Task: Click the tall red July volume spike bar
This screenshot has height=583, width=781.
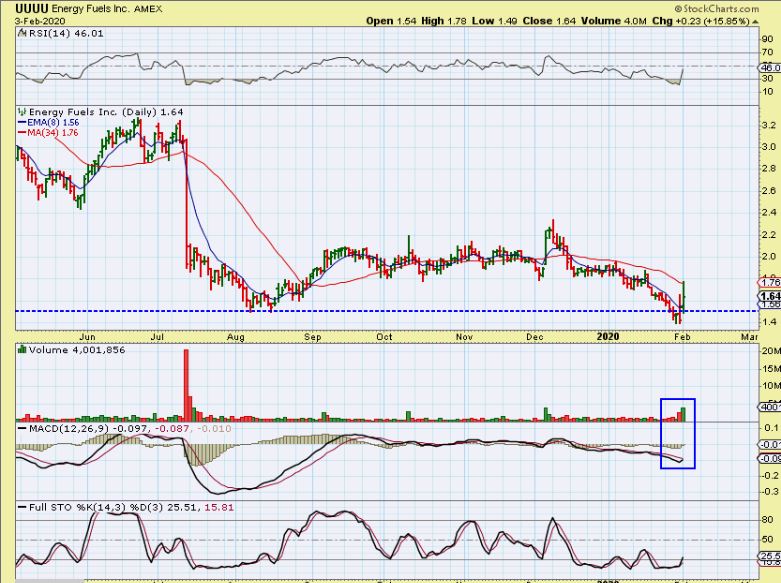Action: click(185, 378)
